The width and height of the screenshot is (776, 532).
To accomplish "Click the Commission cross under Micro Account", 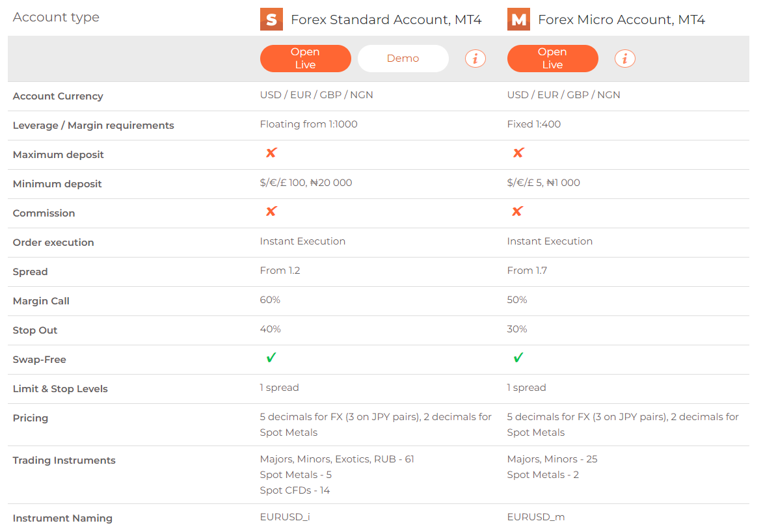I will click(518, 211).
